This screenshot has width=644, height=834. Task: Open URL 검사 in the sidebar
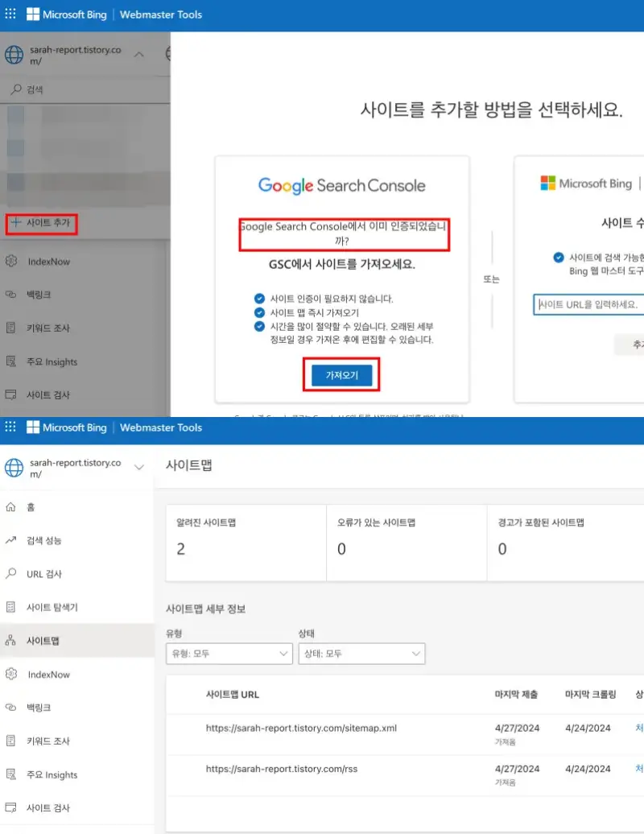point(77,574)
